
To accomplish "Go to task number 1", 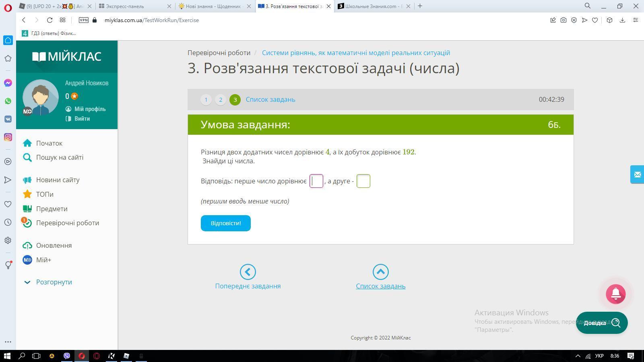I will (x=206, y=100).
